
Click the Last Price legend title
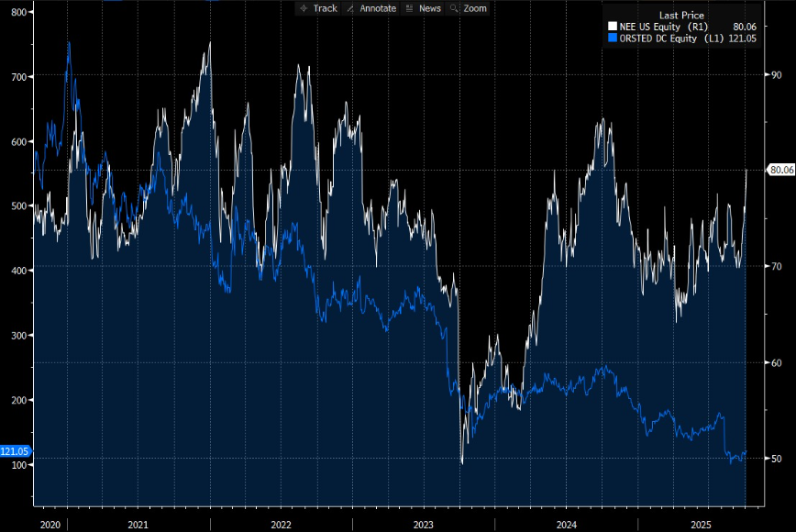(681, 16)
